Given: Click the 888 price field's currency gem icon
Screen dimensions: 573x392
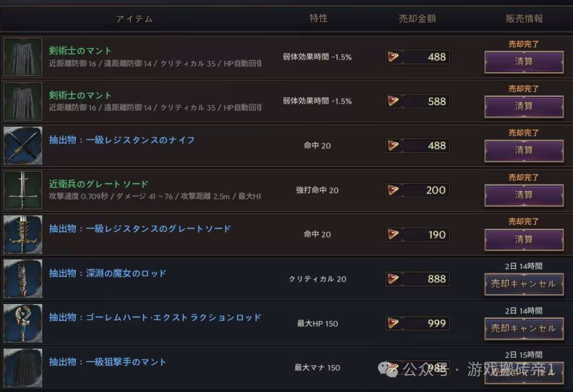Looking at the screenshot, I should coord(393,279).
